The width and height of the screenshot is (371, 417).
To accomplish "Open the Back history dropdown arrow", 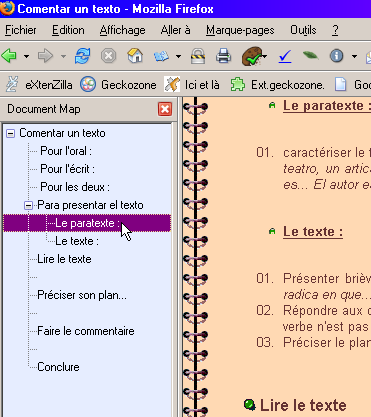I will (26, 56).
